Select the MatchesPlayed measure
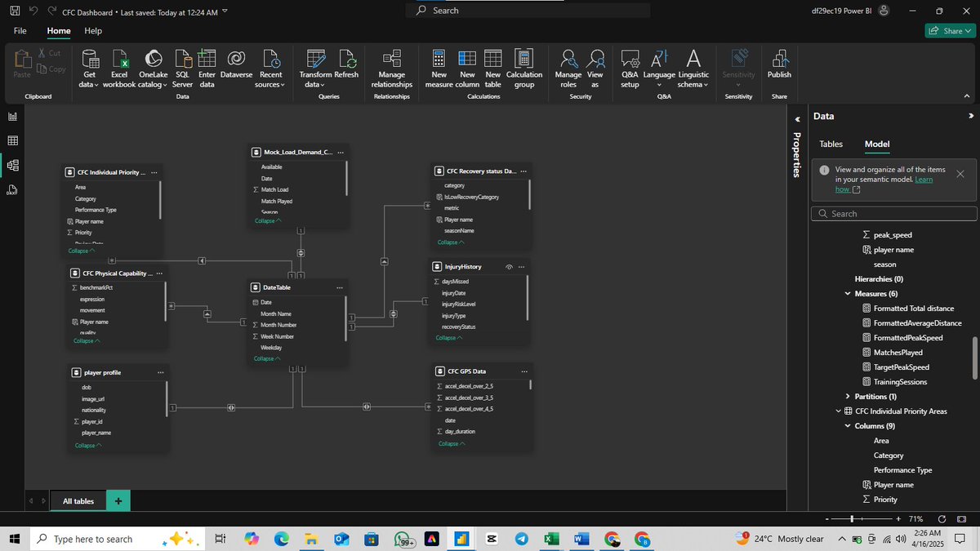 (x=898, y=353)
